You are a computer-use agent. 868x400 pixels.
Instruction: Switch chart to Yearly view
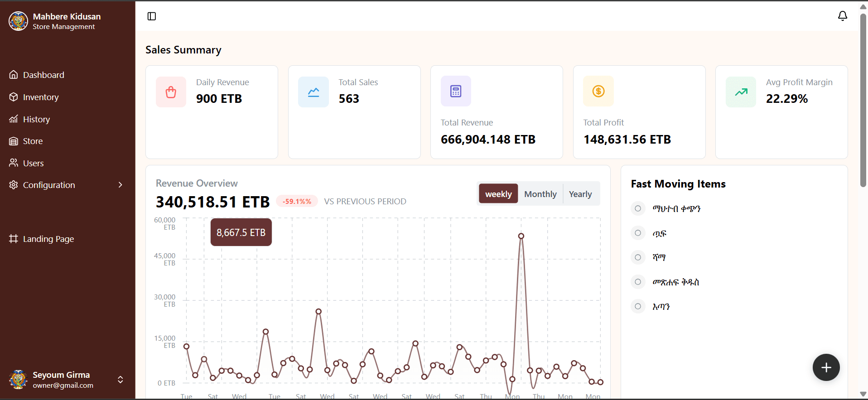[x=580, y=194]
